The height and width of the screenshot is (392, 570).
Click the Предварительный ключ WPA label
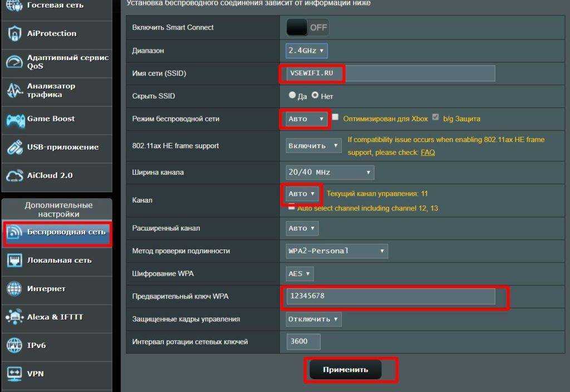[x=180, y=296]
